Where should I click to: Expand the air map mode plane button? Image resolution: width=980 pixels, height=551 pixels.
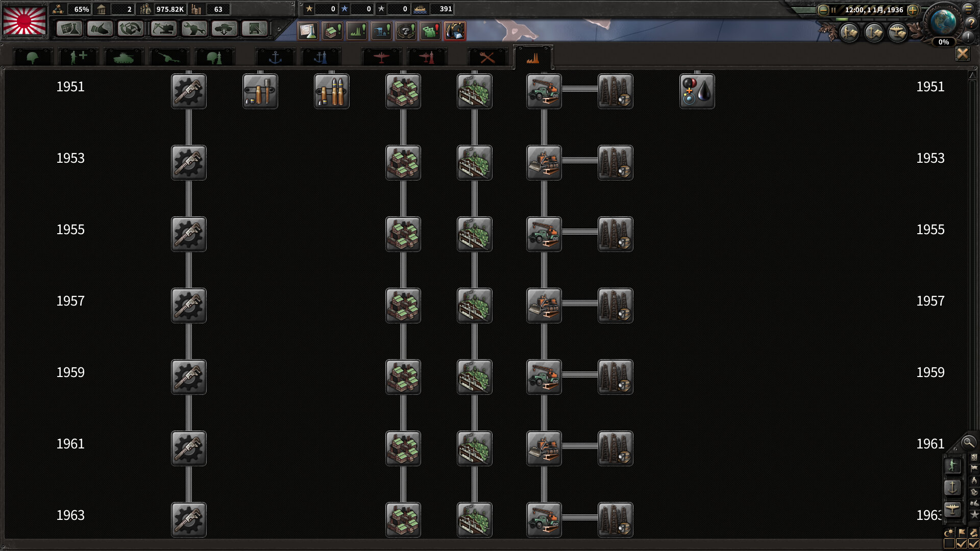[x=952, y=509]
